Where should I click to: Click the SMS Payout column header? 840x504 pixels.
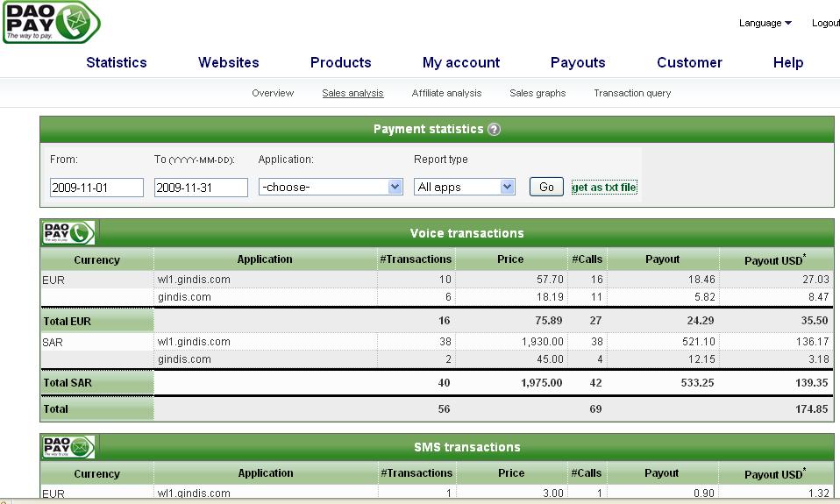tap(662, 473)
